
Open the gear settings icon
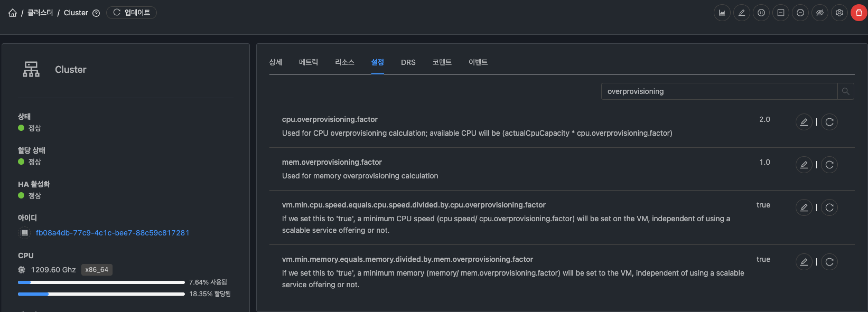(839, 13)
